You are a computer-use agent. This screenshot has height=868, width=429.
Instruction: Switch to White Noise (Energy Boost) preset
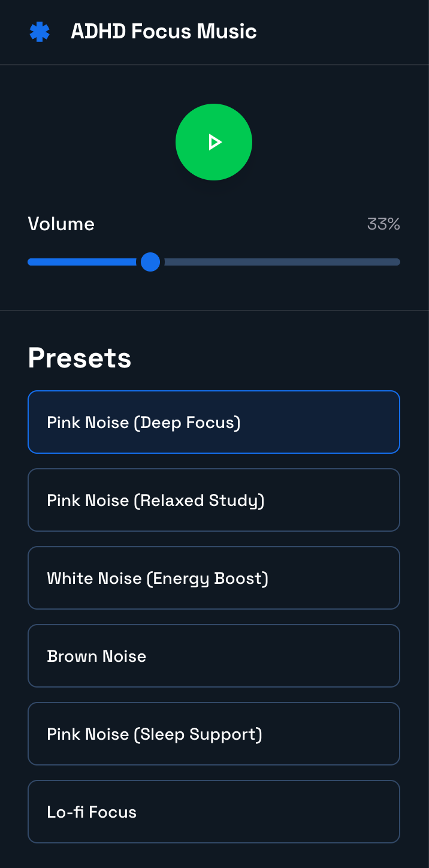[x=214, y=578]
